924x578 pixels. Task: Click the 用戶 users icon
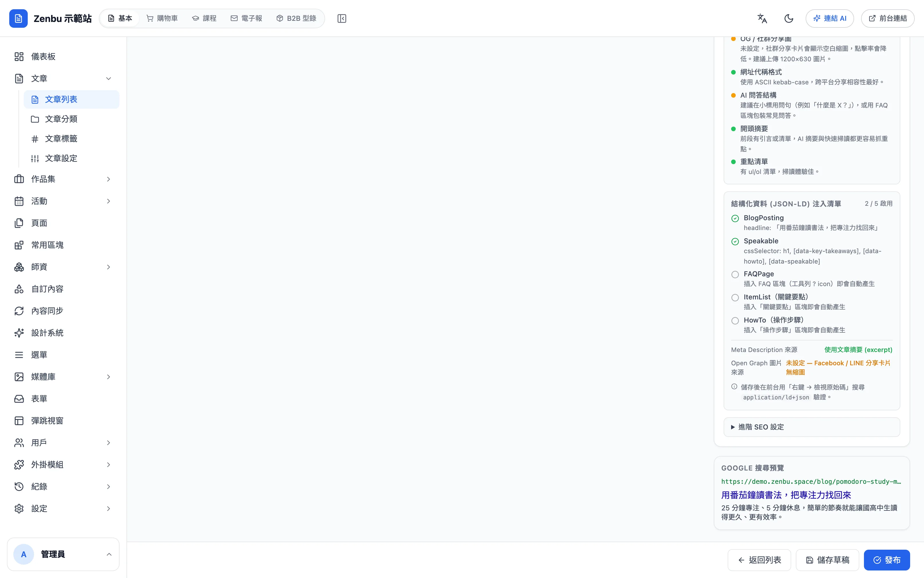pos(19,443)
